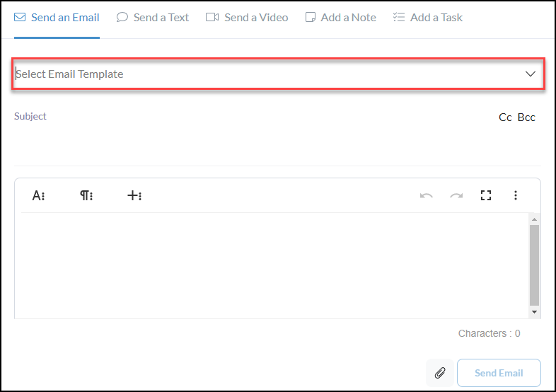
Task: Switch to the Send a Video tab
Action: click(x=247, y=18)
